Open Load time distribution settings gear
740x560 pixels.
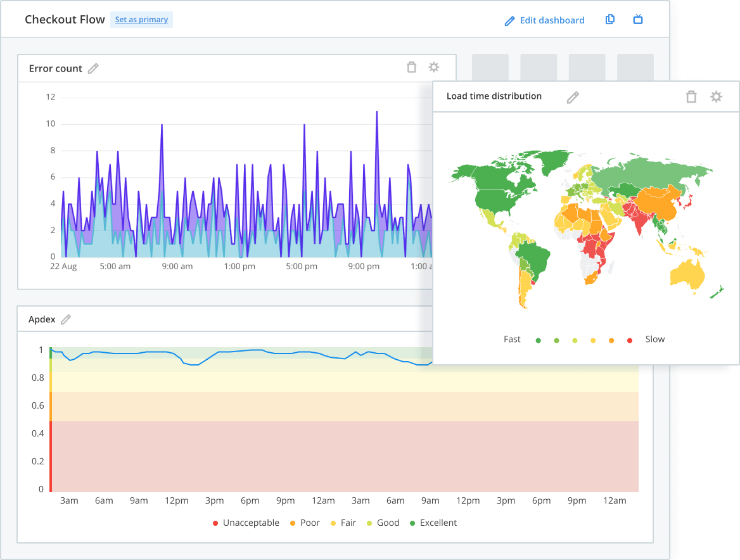pyautogui.click(x=716, y=97)
